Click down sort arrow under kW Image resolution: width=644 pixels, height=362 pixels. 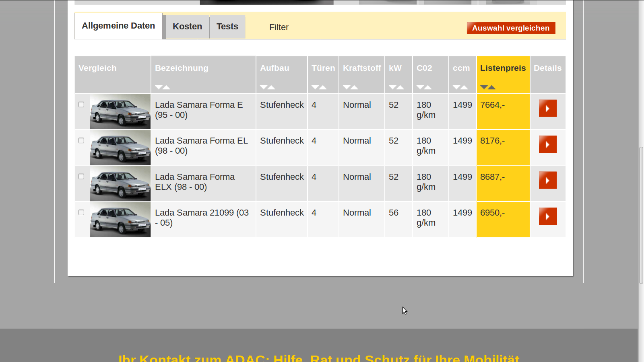click(392, 87)
